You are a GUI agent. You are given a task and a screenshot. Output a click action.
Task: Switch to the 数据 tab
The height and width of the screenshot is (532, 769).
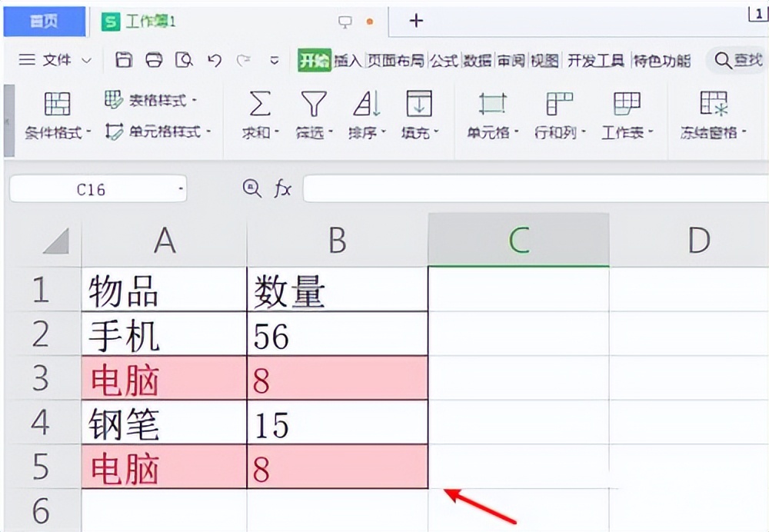(x=478, y=61)
